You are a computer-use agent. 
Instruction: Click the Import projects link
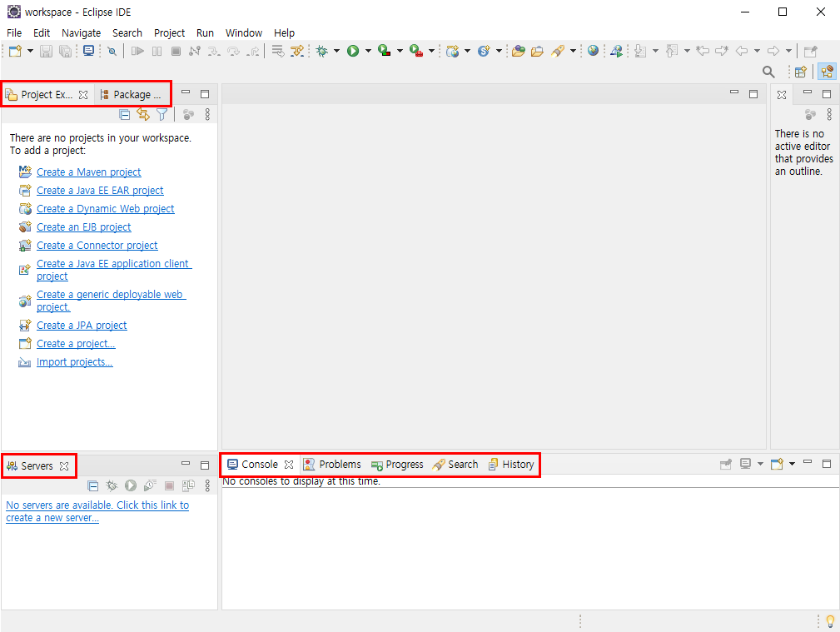click(x=74, y=362)
